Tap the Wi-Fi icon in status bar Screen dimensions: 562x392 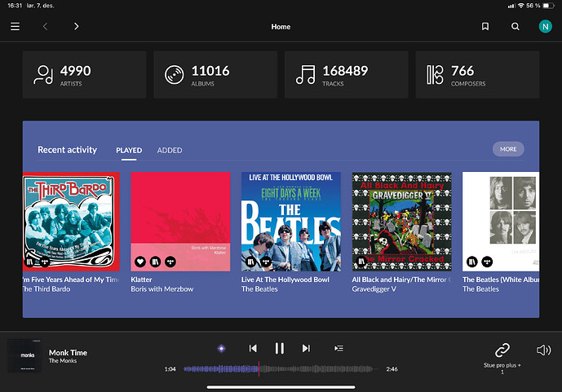click(x=520, y=6)
